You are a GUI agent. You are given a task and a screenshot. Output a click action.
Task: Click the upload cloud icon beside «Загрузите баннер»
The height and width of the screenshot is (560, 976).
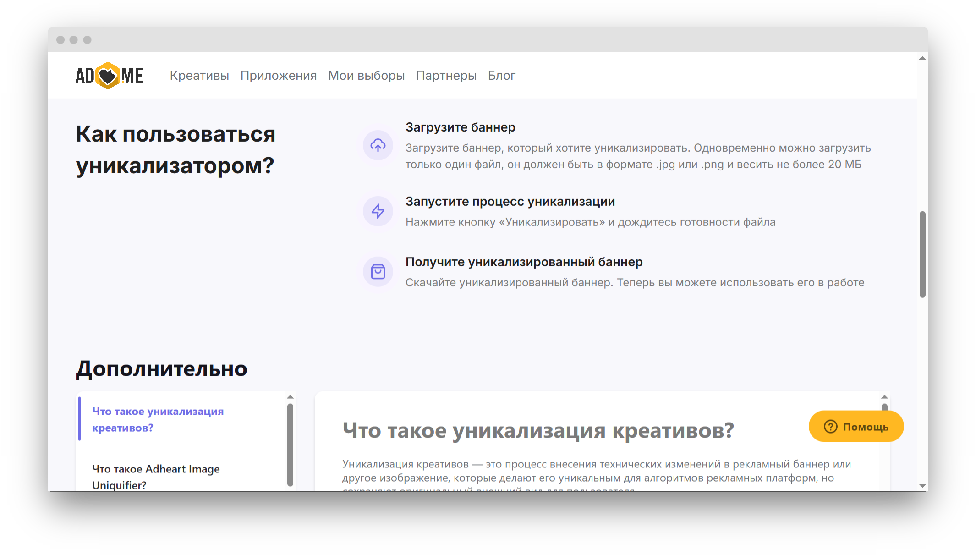pos(378,145)
